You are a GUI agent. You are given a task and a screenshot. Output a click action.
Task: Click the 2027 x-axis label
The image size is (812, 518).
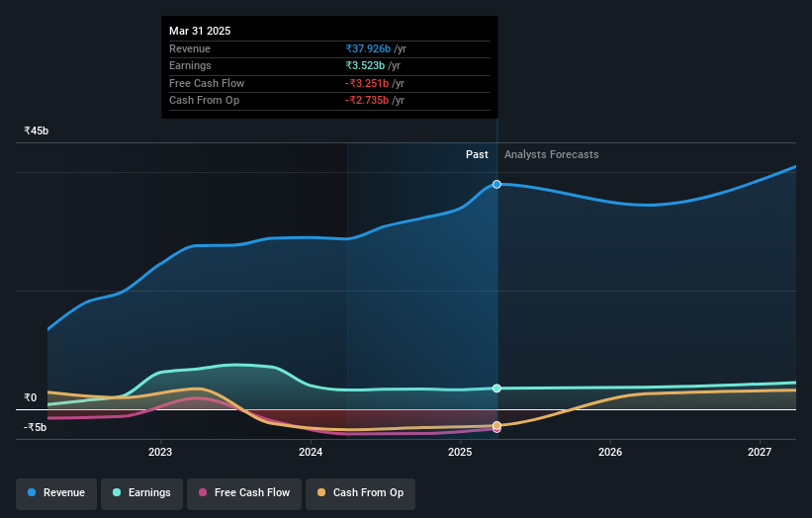pos(760,452)
